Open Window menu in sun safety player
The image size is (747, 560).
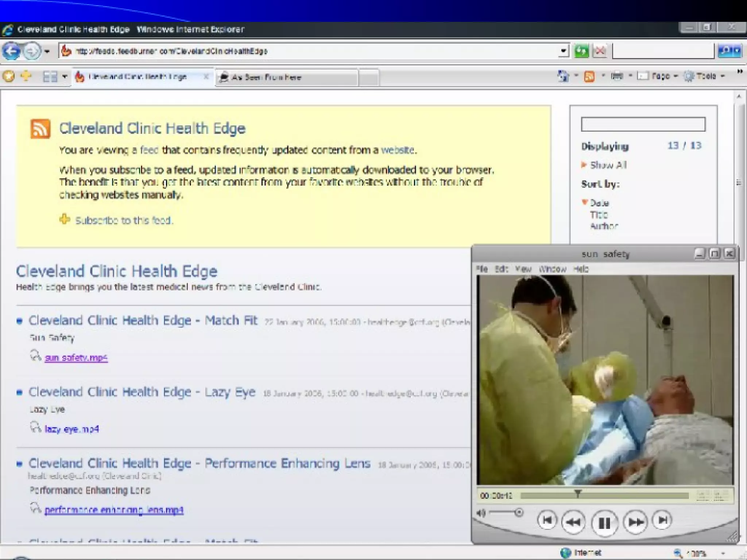(x=553, y=269)
